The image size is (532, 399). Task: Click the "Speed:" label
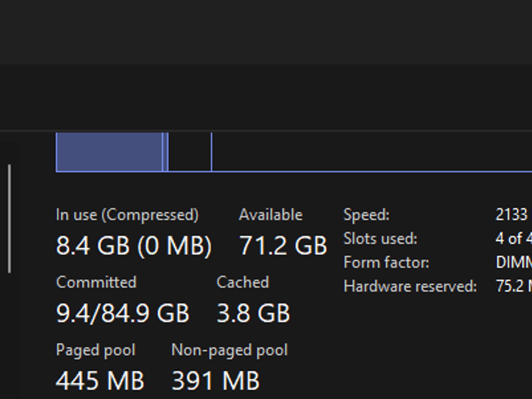coord(366,215)
